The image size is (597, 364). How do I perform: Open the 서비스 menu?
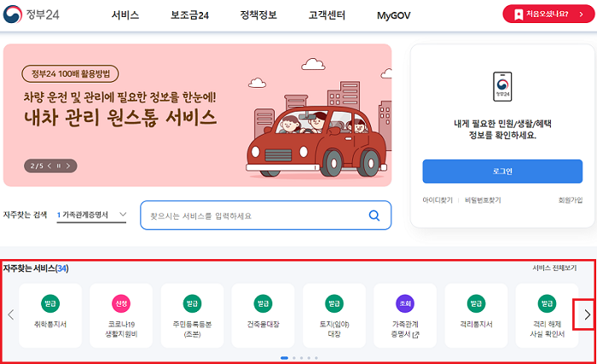(125, 15)
